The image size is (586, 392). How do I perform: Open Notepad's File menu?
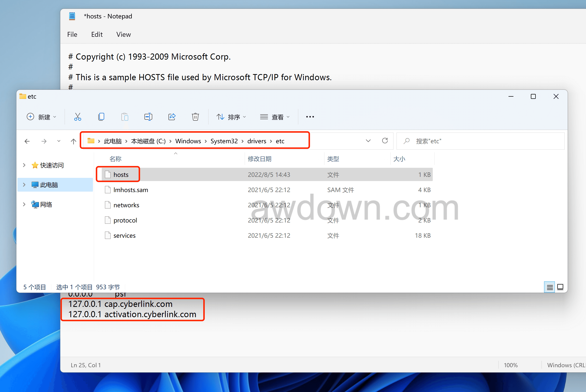(72, 35)
